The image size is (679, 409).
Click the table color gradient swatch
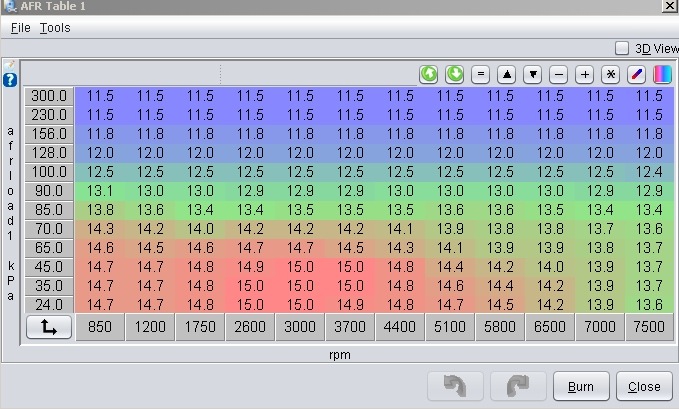point(662,74)
